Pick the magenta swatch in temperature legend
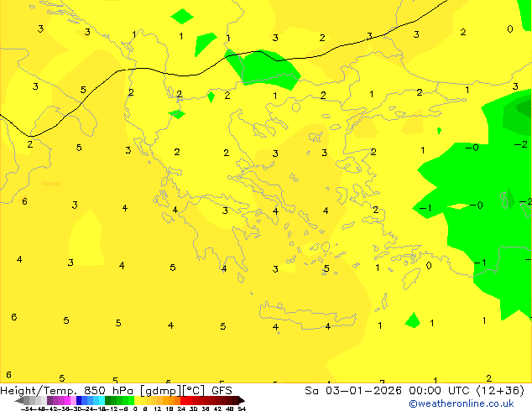Image resolution: width=532 pixels, height=411 pixels. 67,401
